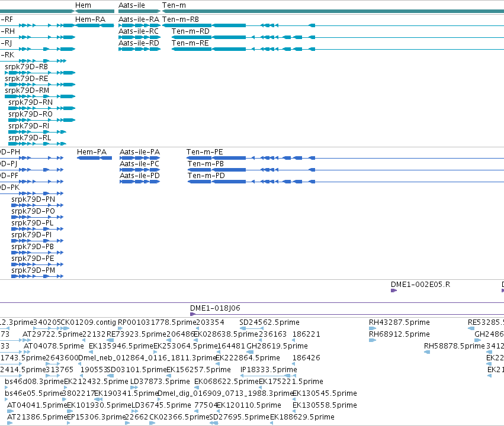The height and width of the screenshot is (426, 504).
Task: Select the Ten-m gene label
Action: point(174,5)
